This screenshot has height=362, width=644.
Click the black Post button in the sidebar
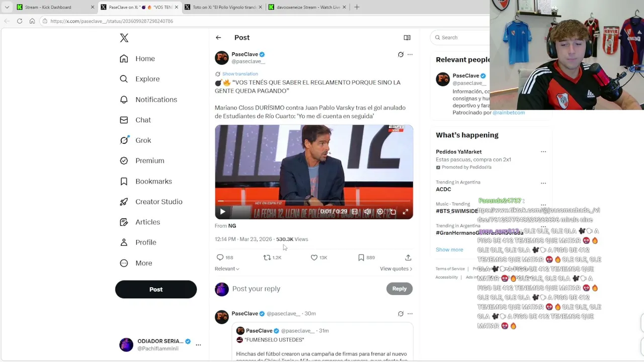[x=156, y=290]
